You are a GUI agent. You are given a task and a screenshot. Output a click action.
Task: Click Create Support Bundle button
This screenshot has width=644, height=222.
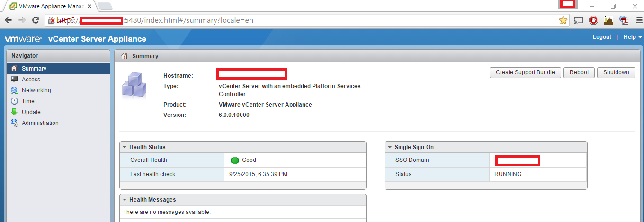(x=525, y=72)
